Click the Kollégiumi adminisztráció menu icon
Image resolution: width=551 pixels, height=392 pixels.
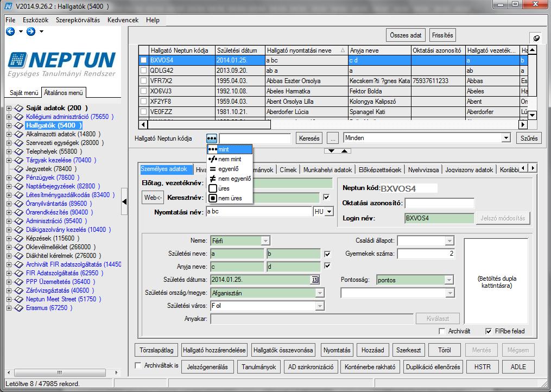point(19,117)
